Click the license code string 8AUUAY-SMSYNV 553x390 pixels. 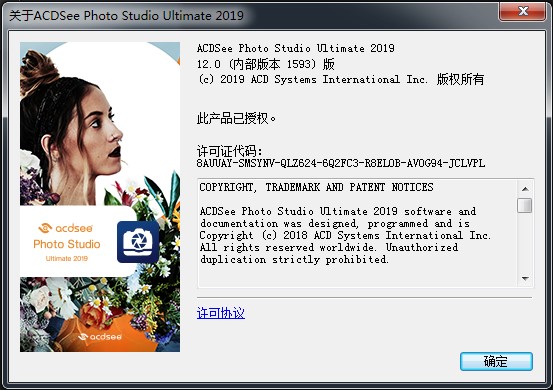341,163
